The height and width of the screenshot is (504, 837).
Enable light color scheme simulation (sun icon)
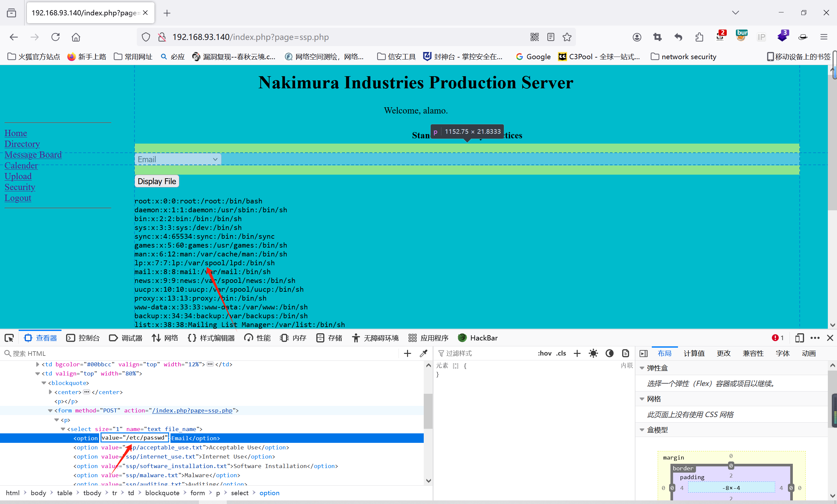(593, 353)
